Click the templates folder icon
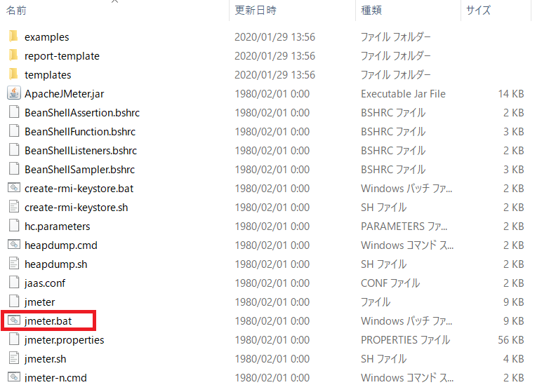Screen dimensions: 556x392 tap(13, 74)
